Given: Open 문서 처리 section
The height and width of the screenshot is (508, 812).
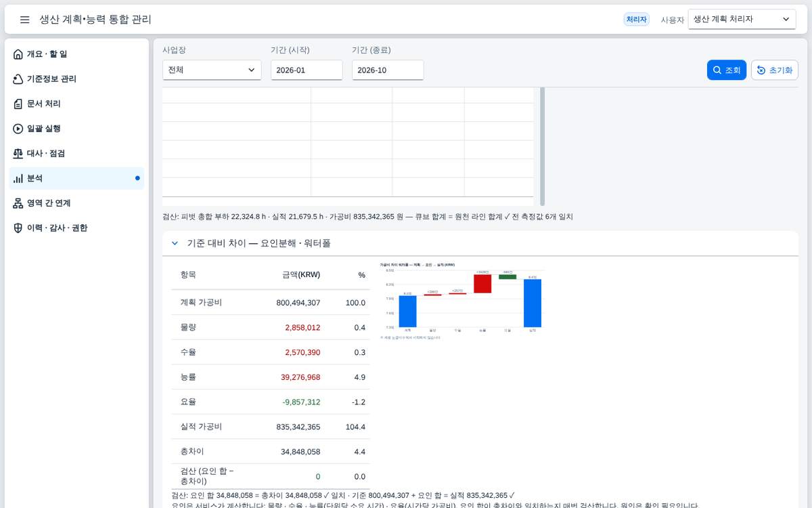Looking at the screenshot, I should pyautogui.click(x=76, y=104).
